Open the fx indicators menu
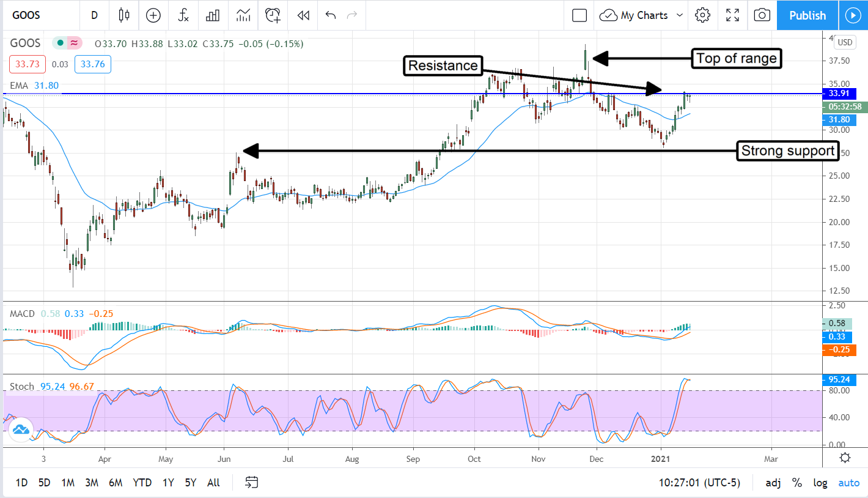This screenshot has height=498, width=868. (x=183, y=15)
